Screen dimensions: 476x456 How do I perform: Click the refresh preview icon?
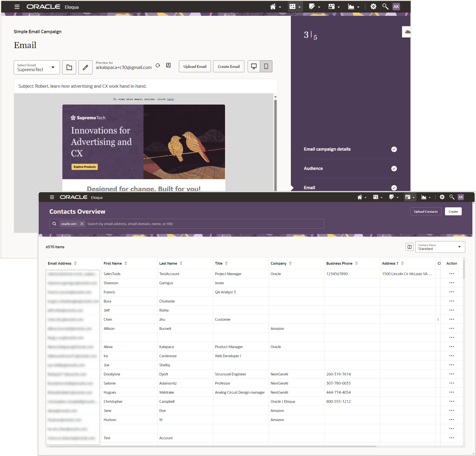click(x=158, y=65)
